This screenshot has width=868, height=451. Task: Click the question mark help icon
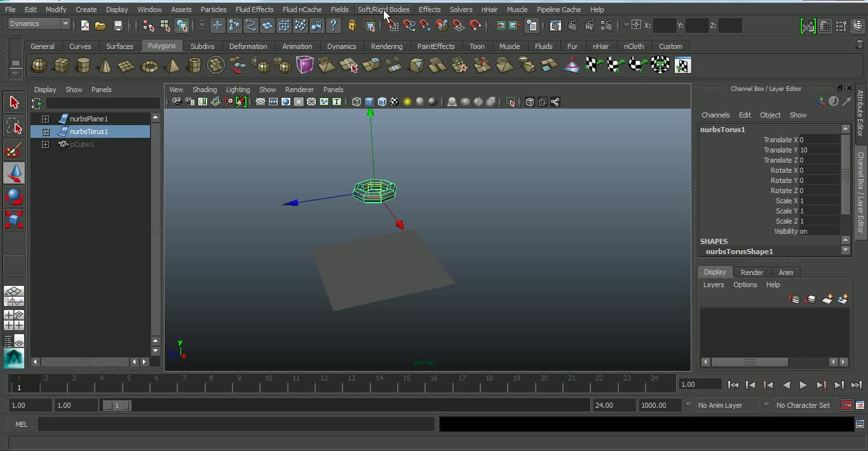pos(334,25)
